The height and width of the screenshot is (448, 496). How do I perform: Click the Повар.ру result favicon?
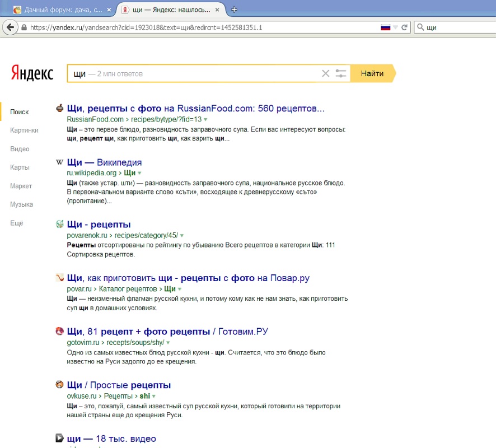tap(59, 278)
